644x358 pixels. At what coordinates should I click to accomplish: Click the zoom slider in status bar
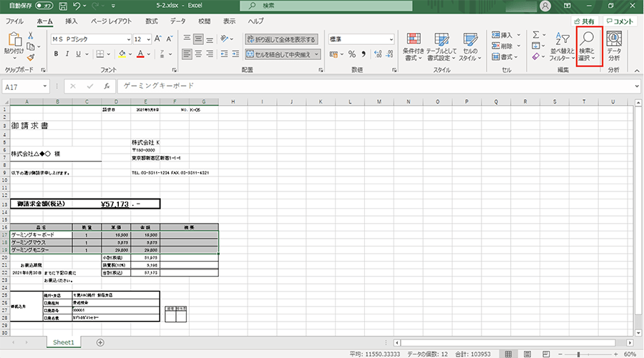[x=588, y=354]
